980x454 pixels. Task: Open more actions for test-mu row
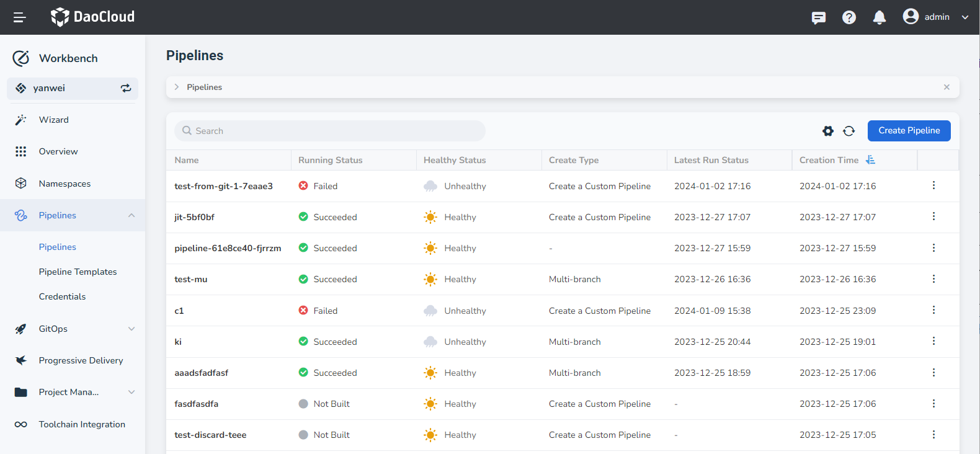click(x=933, y=279)
